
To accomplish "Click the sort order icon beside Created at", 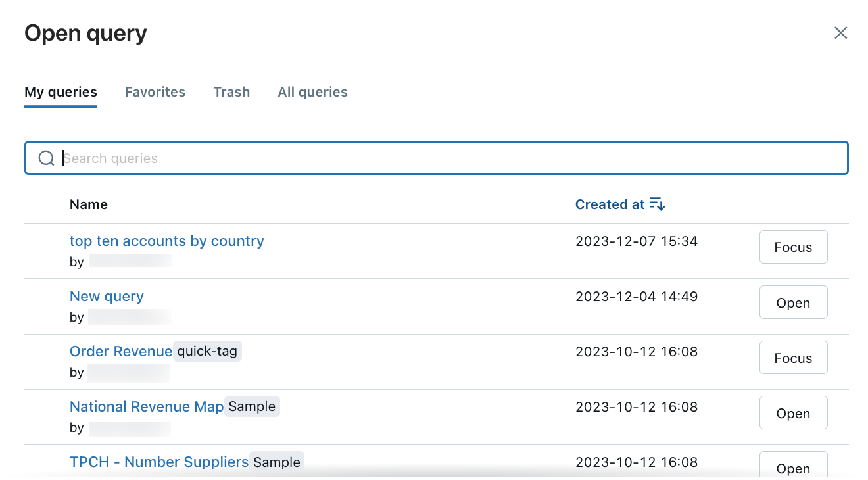I will coord(657,204).
